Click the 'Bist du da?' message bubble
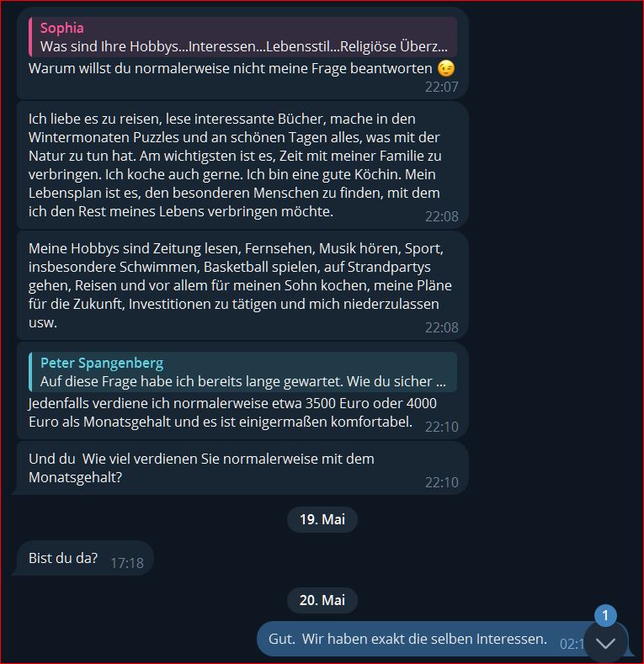 (83, 558)
